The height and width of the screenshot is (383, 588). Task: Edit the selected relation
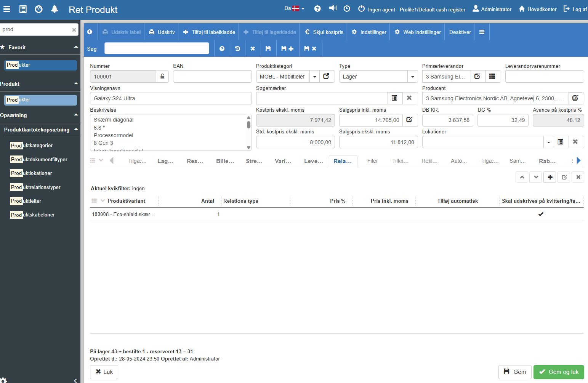pyautogui.click(x=564, y=177)
